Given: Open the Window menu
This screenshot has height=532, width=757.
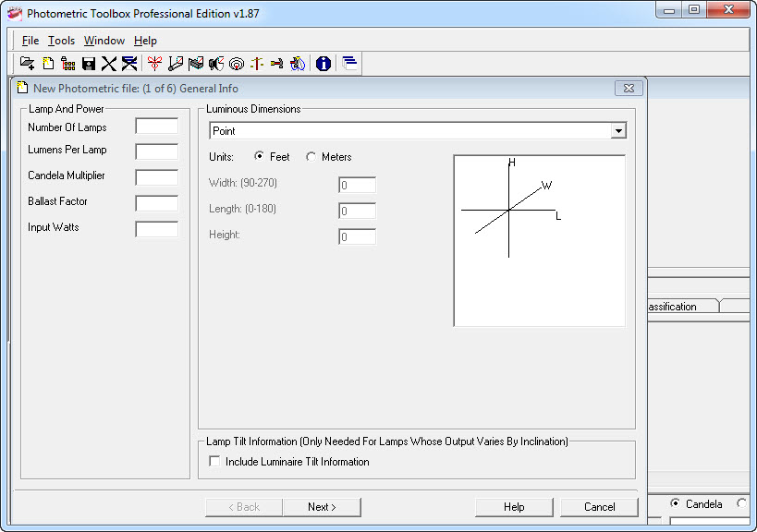Looking at the screenshot, I should click(104, 41).
